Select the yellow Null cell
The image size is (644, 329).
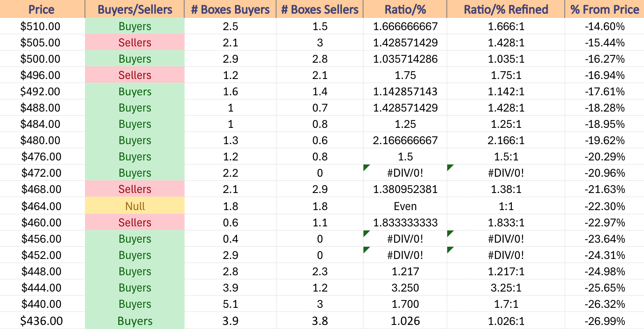pos(135,206)
